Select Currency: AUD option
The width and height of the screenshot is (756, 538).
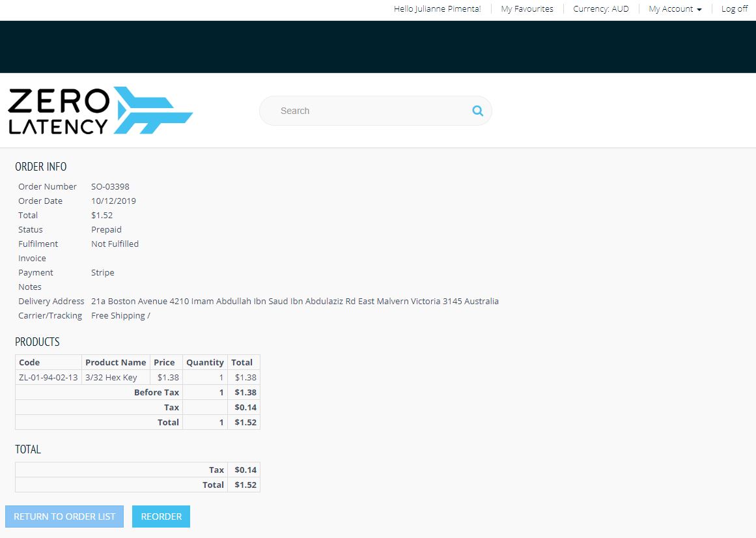pyautogui.click(x=601, y=8)
